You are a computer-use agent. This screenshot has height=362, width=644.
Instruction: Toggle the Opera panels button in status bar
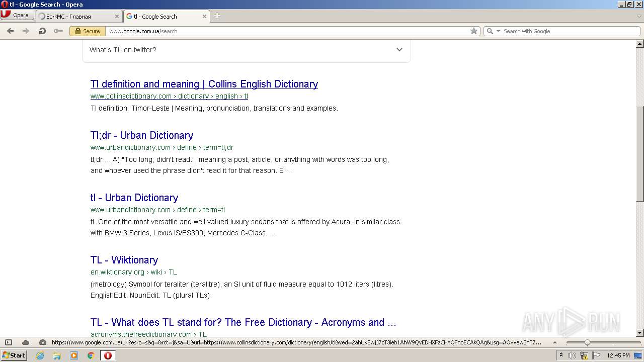pos(9,342)
